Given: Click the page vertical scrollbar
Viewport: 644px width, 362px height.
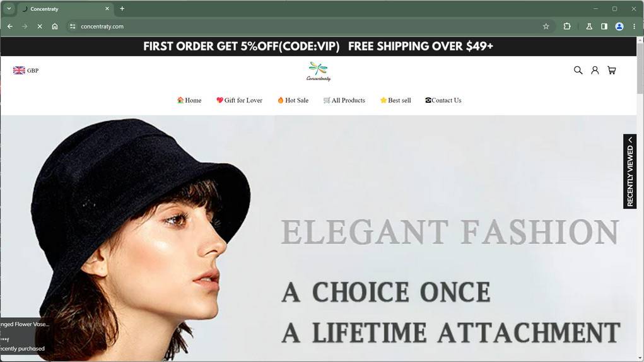Looking at the screenshot, I should 640,199.
